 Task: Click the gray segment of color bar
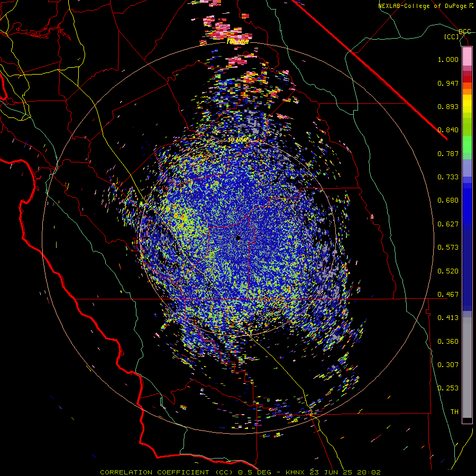coord(467,368)
